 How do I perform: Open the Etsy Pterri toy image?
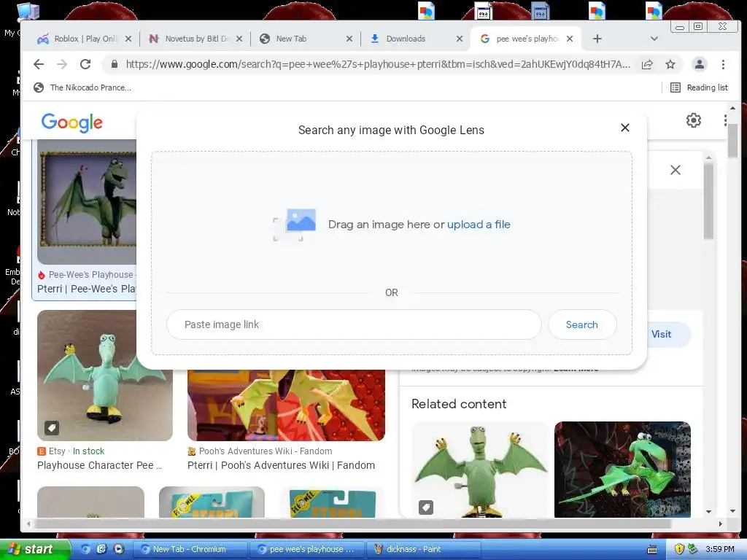[x=105, y=376]
